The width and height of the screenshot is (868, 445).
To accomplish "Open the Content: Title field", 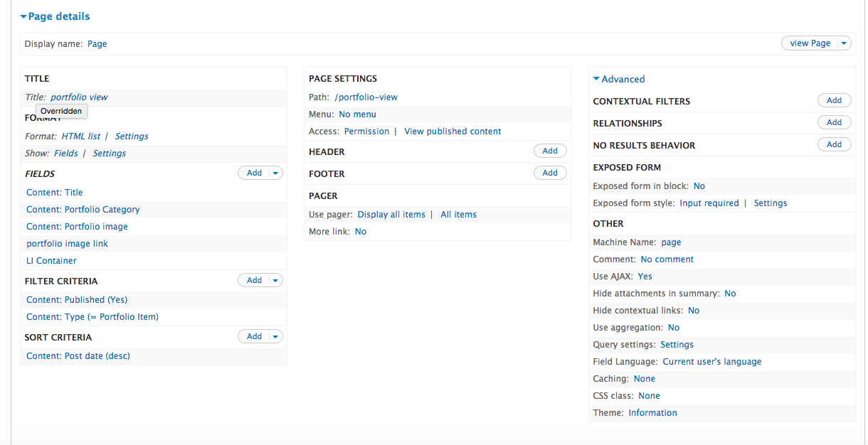I will [x=55, y=193].
